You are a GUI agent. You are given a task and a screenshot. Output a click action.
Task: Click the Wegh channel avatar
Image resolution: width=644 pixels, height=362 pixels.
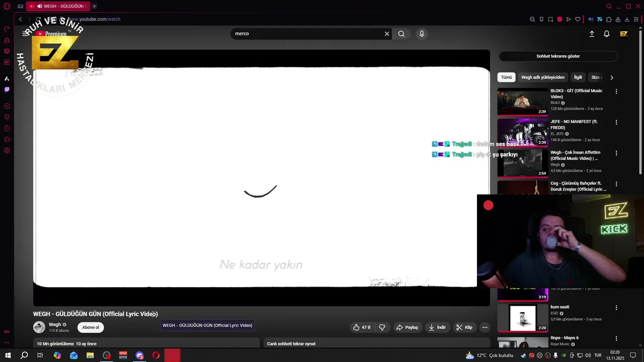tap(39, 327)
